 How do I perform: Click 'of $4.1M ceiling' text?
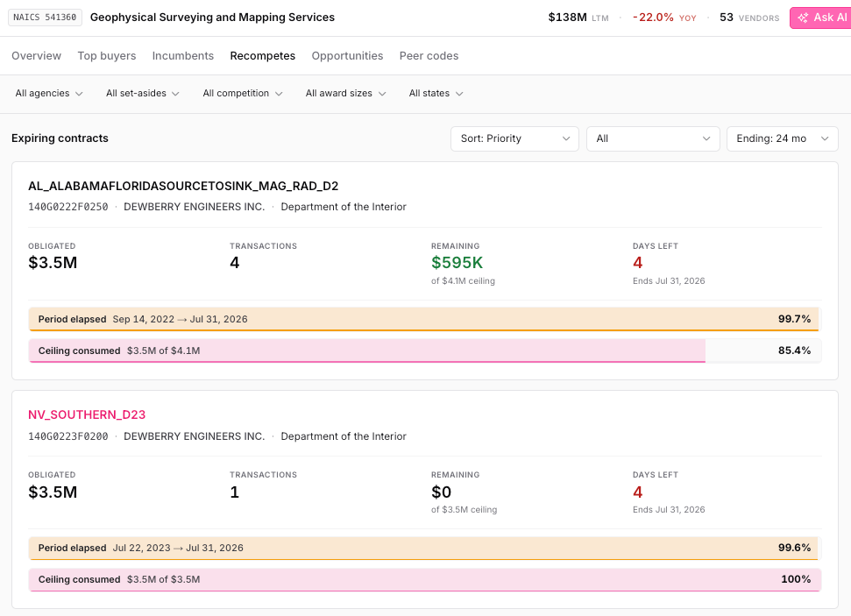pyautogui.click(x=463, y=281)
